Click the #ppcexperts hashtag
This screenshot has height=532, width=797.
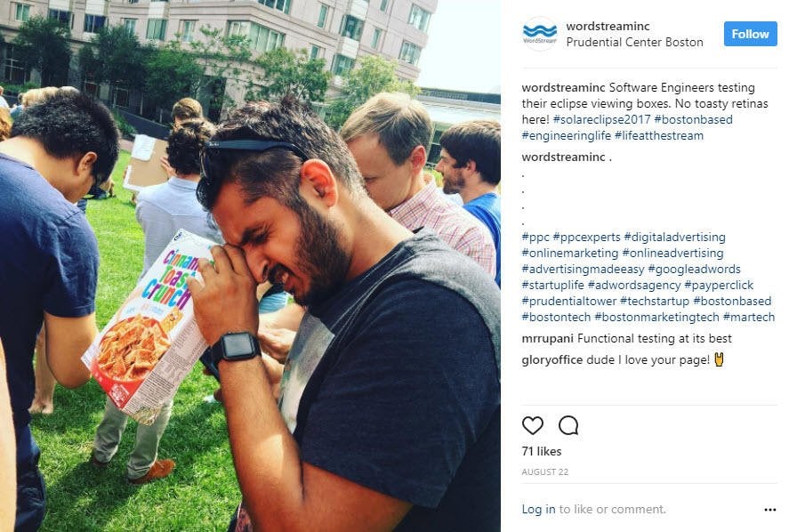click(x=586, y=237)
